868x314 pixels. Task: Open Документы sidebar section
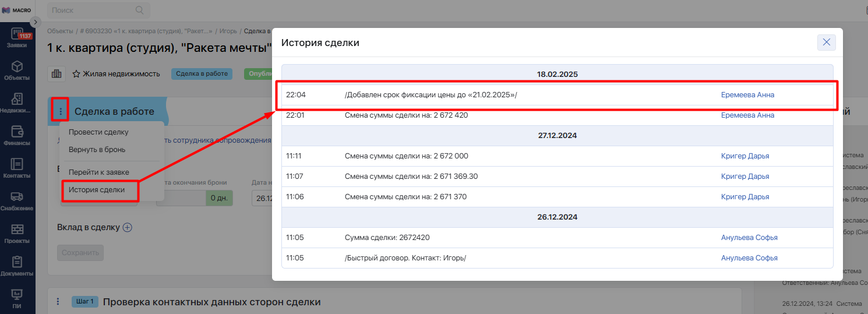17,266
